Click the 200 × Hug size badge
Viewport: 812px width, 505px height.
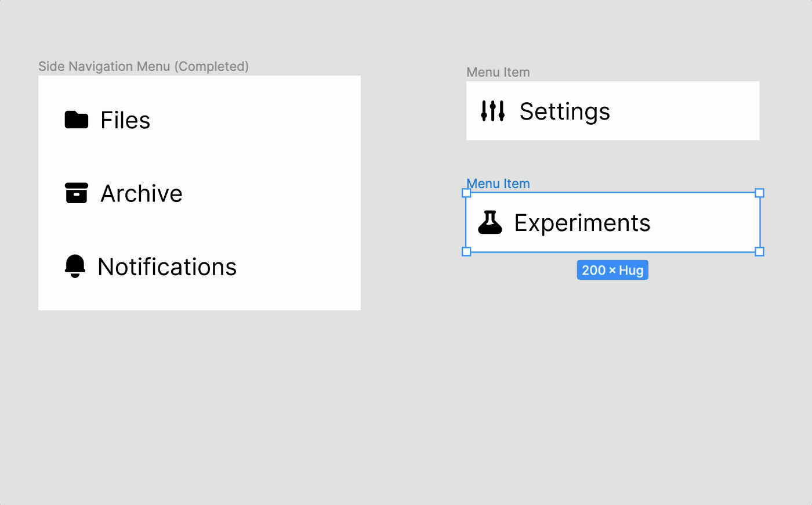612,269
